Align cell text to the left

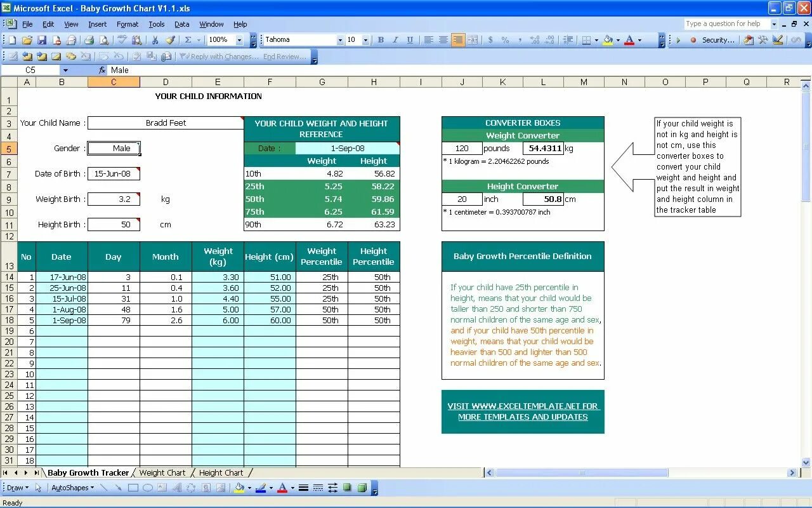pyautogui.click(x=429, y=40)
